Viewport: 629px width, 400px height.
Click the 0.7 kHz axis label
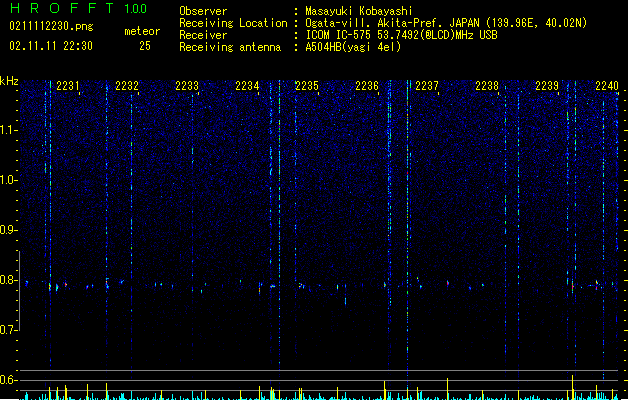pyautogui.click(x=9, y=330)
